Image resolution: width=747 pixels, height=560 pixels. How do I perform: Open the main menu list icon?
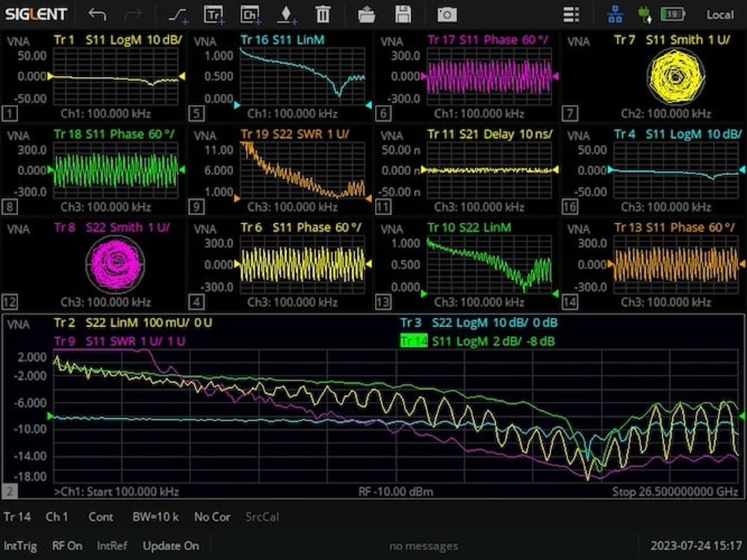571,14
